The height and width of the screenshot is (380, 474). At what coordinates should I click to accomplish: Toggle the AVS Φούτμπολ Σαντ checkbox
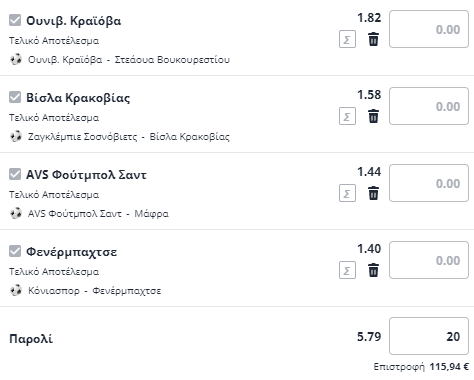(15, 174)
